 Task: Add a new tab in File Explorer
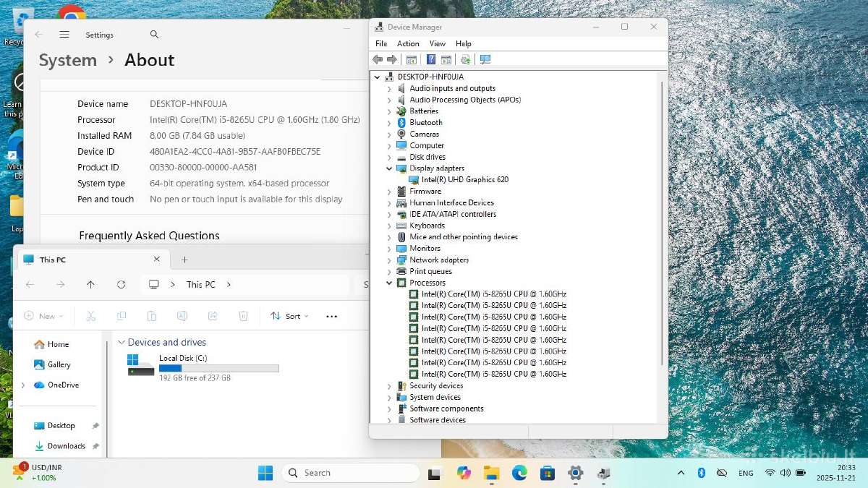(184, 260)
